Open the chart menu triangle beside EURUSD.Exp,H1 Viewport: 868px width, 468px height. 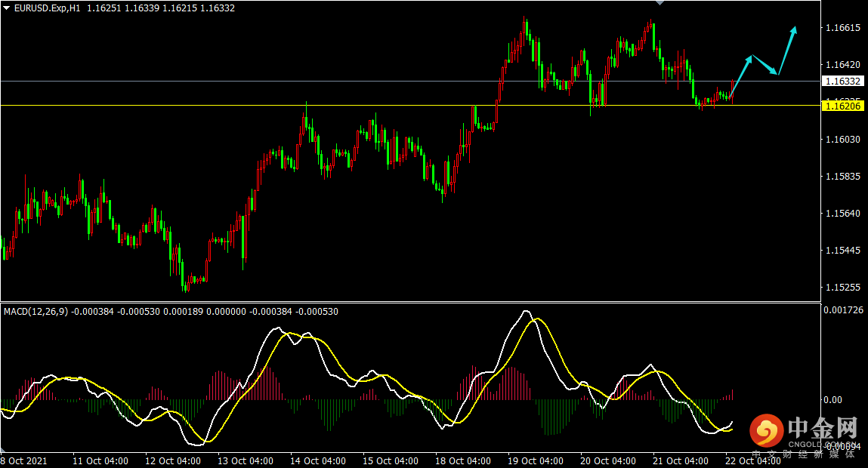(7, 8)
